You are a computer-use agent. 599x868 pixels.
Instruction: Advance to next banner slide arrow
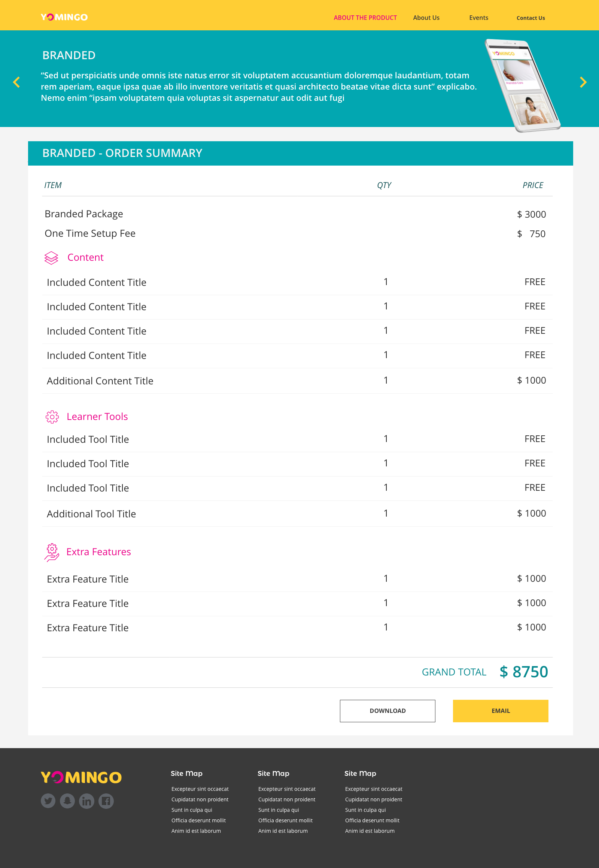pyautogui.click(x=583, y=82)
